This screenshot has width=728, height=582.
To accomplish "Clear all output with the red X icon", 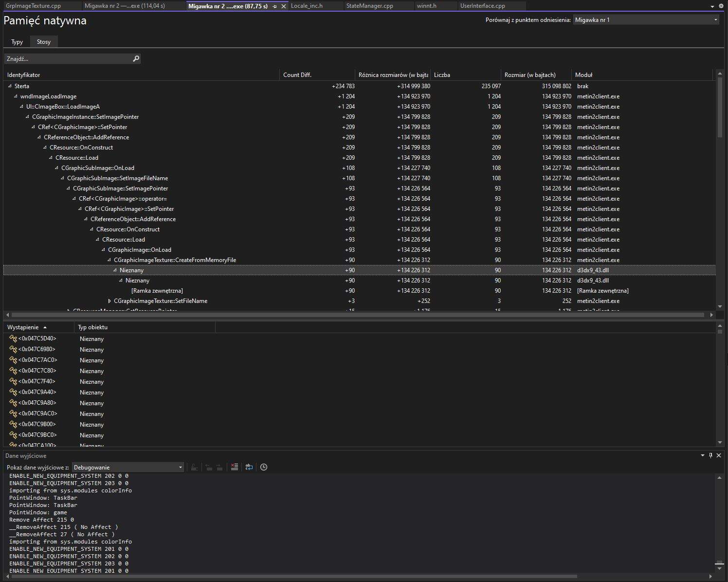I will point(234,467).
